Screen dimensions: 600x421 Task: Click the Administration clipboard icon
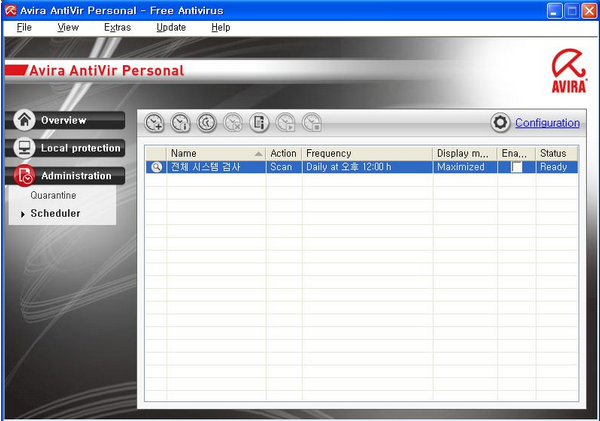coord(24,176)
